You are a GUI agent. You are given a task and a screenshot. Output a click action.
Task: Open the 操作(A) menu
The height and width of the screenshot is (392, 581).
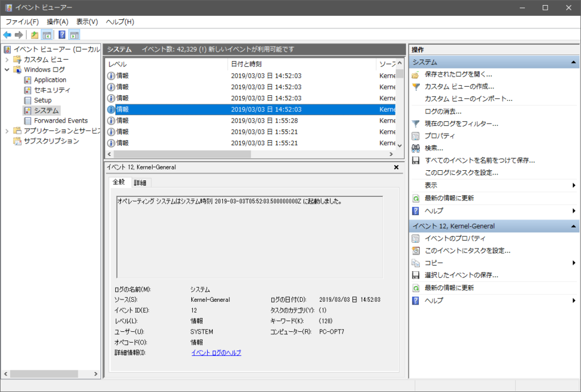[x=57, y=22]
